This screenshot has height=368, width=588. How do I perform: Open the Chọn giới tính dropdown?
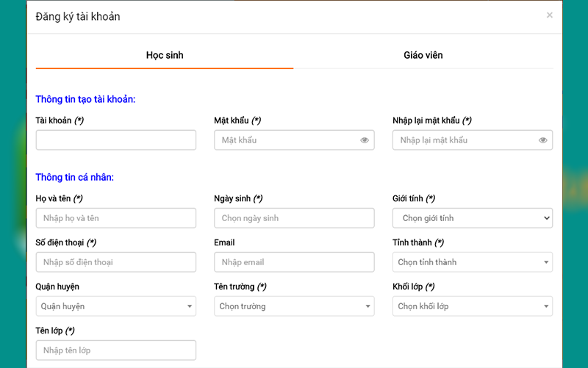[473, 218]
